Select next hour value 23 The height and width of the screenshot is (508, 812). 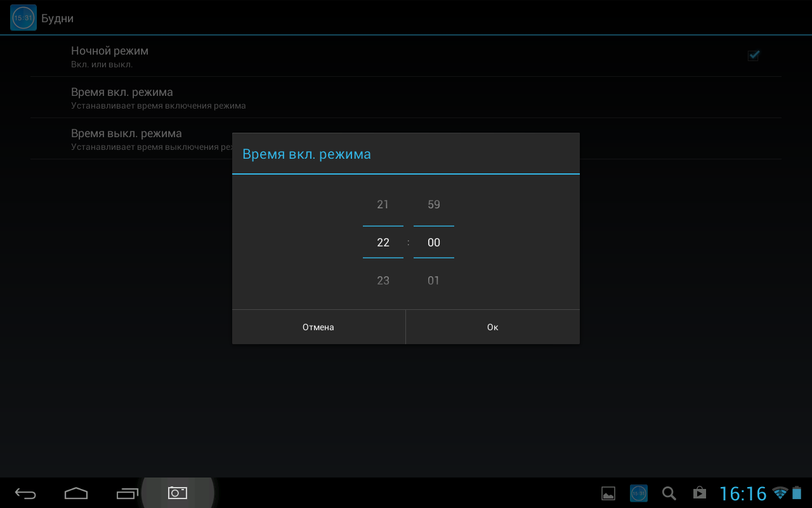point(383,281)
